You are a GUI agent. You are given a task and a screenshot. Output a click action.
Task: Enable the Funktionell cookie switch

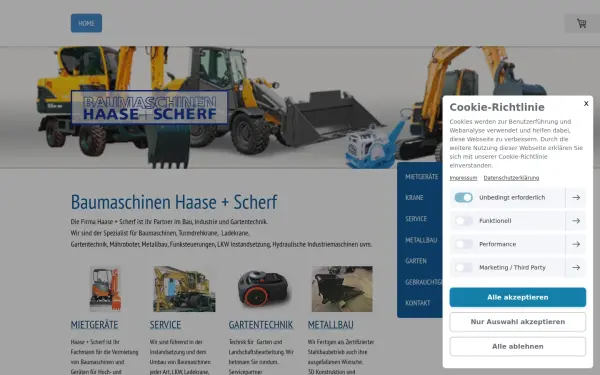[x=463, y=221]
